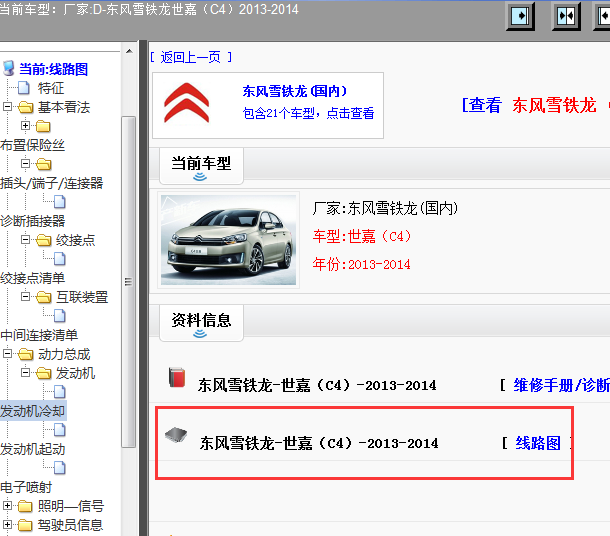610x536 pixels.
Task: Switch to the 资料信息 tab
Action: [201, 323]
